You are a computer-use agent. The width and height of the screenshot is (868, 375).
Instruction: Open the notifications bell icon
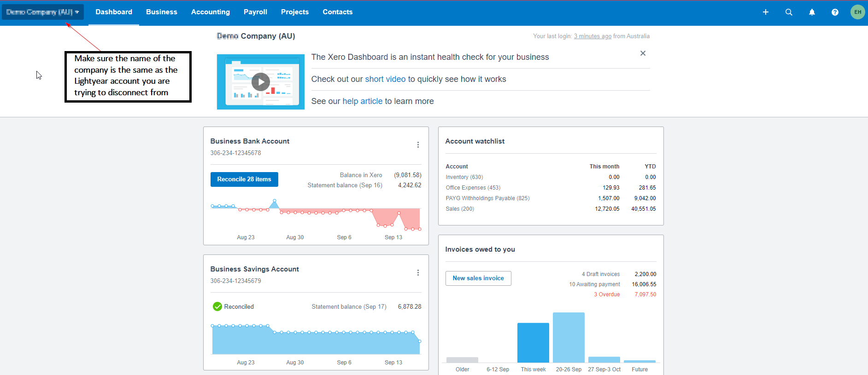pos(812,12)
